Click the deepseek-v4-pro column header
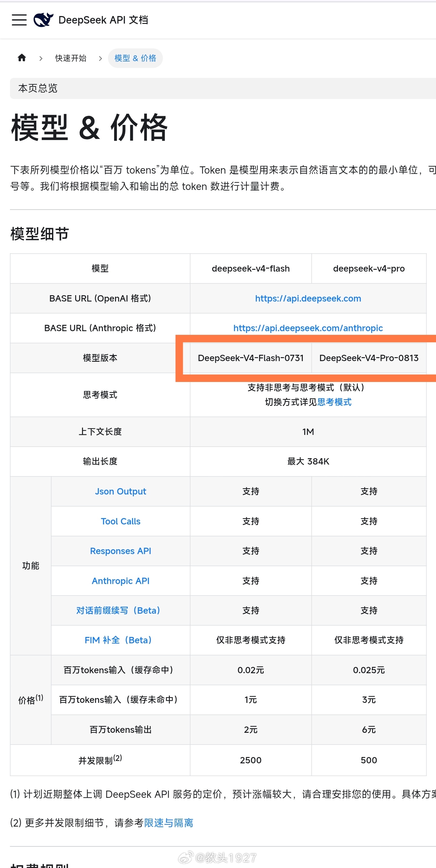Image resolution: width=436 pixels, height=868 pixels. click(x=369, y=269)
